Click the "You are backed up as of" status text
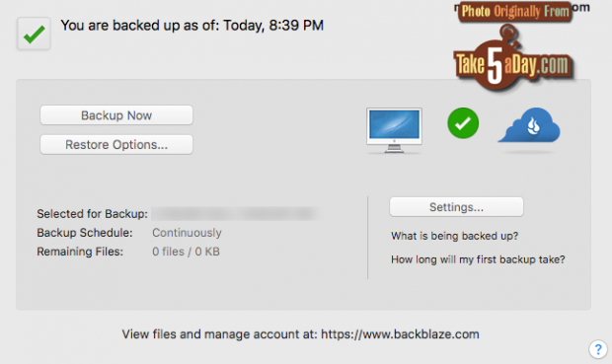Viewport: 612px width, 364px height. point(192,26)
